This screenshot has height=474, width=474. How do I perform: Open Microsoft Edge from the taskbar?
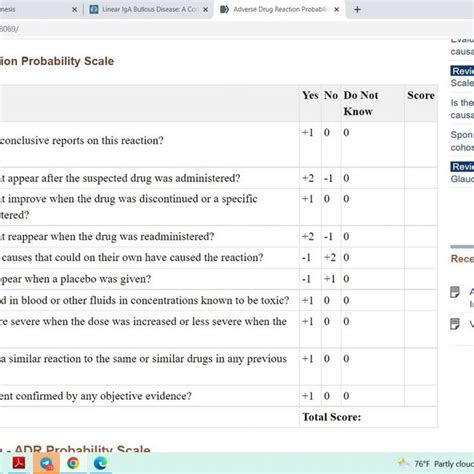coord(100,463)
